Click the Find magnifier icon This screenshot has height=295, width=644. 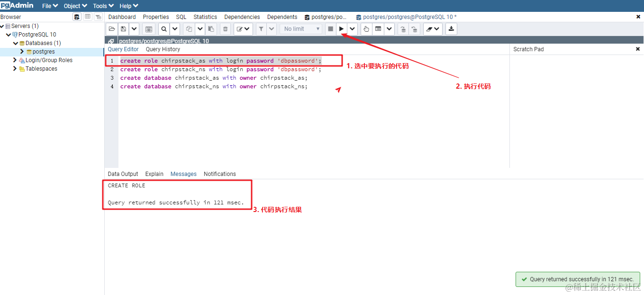point(164,29)
